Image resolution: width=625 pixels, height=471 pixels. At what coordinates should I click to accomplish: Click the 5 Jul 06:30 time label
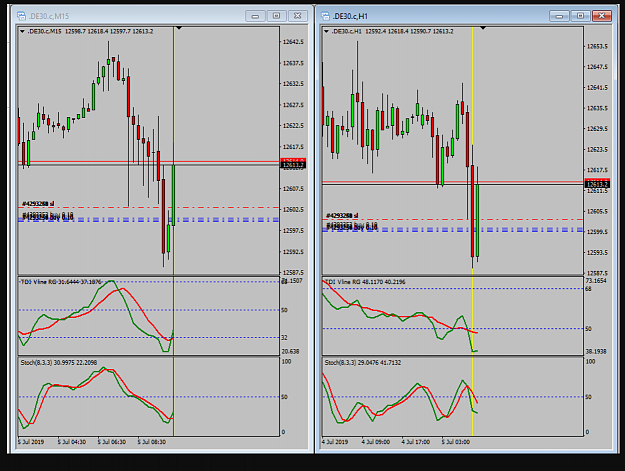(112, 442)
